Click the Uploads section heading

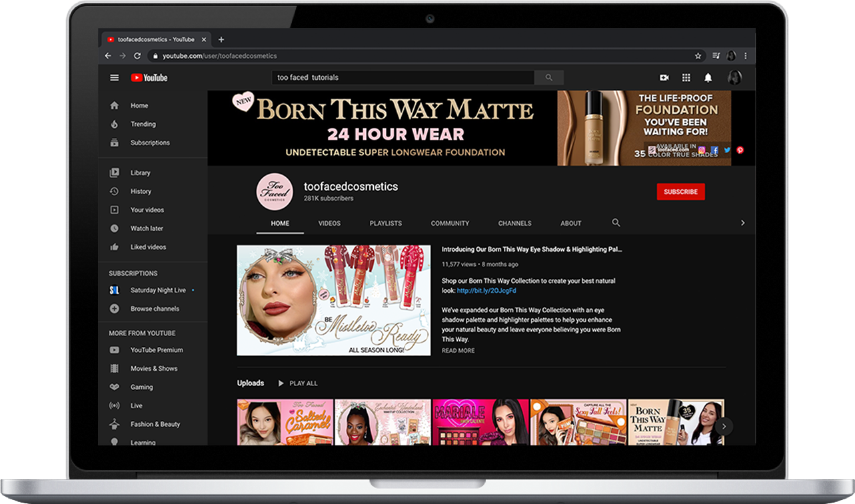tap(251, 383)
